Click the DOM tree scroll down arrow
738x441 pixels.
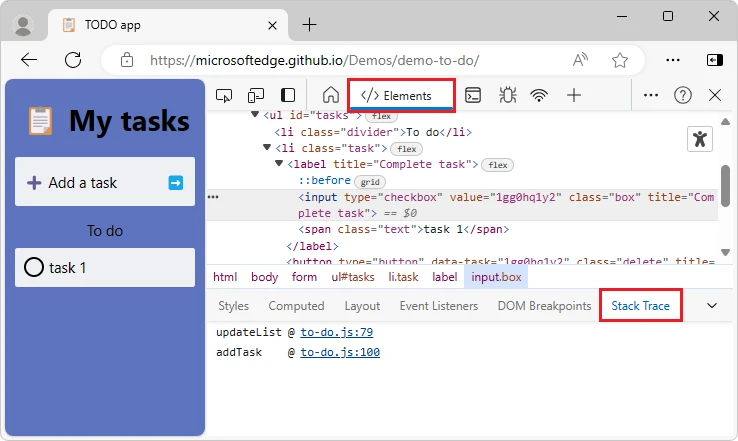[x=725, y=252]
